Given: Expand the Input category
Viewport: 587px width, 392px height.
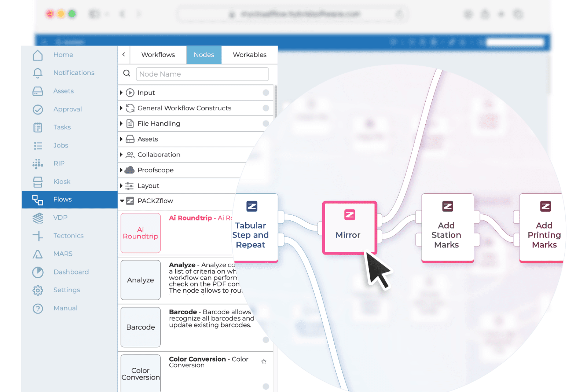Looking at the screenshot, I should coord(121,93).
